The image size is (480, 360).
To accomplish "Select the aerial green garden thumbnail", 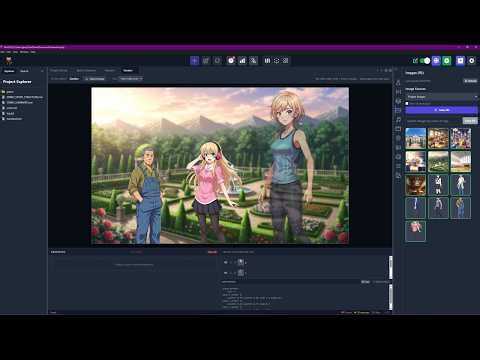I will [x=438, y=161].
